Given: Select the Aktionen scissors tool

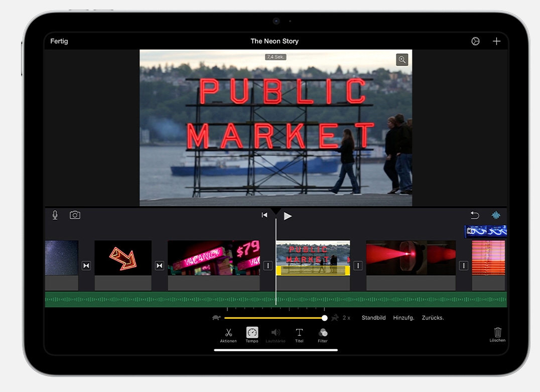Looking at the screenshot, I should pyautogui.click(x=228, y=335).
